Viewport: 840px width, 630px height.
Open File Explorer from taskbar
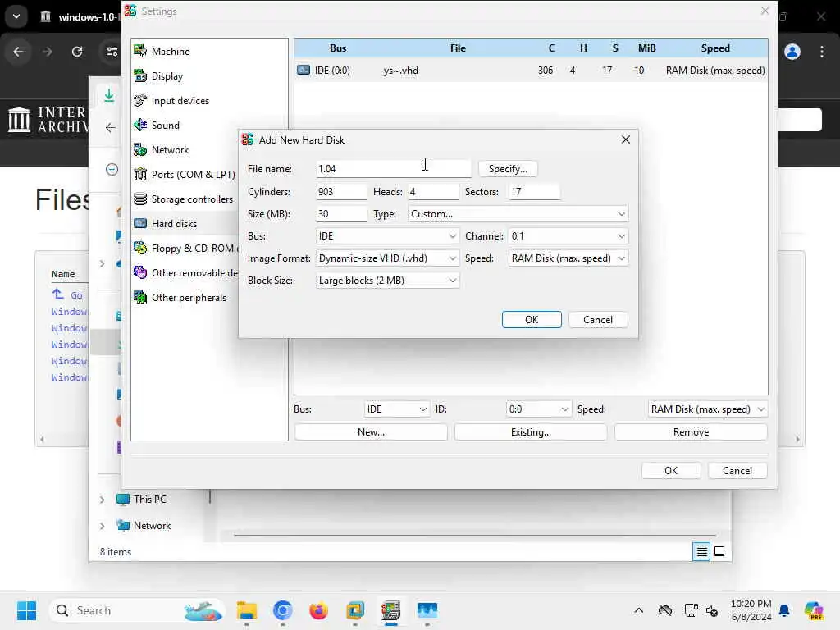[247, 610]
